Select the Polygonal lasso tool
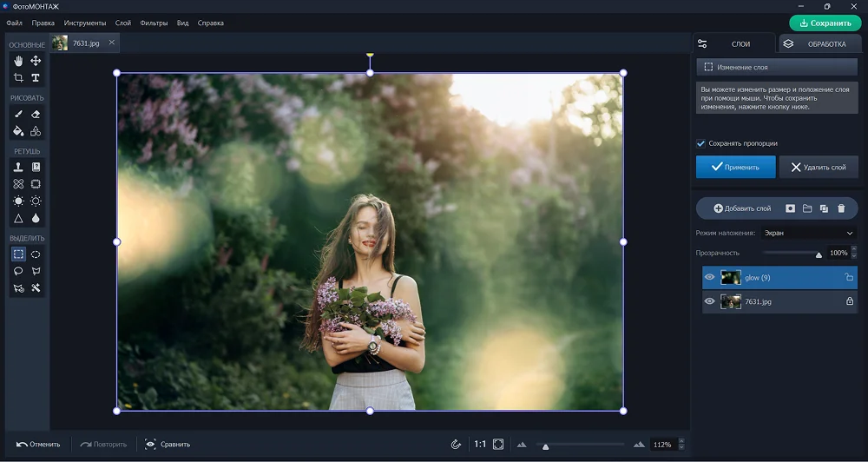 pyautogui.click(x=36, y=271)
